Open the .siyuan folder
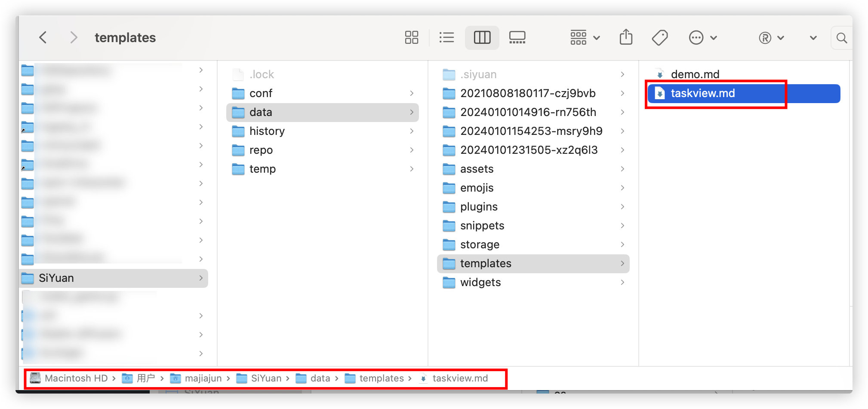This screenshot has height=409, width=868. click(533, 75)
